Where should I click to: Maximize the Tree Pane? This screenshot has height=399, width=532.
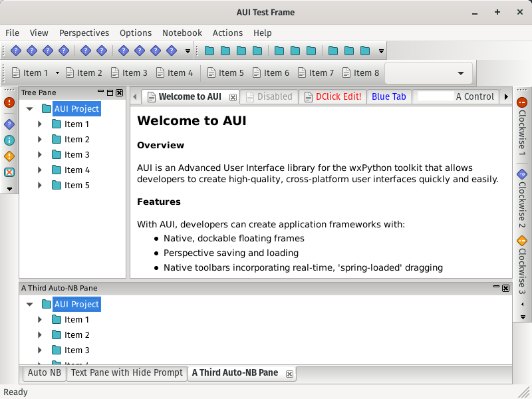pyautogui.click(x=110, y=92)
